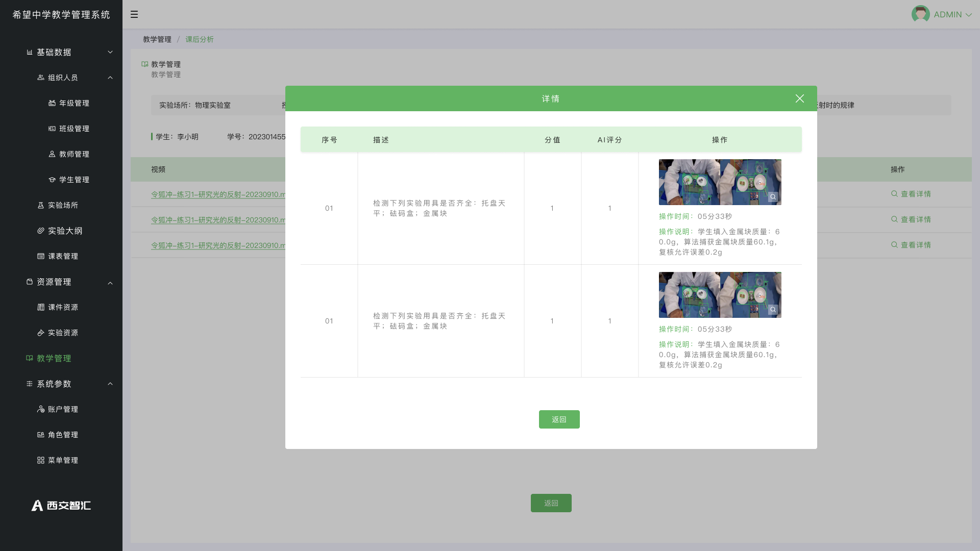
Task: Click the 系统参数 sliders icon
Action: point(30,384)
